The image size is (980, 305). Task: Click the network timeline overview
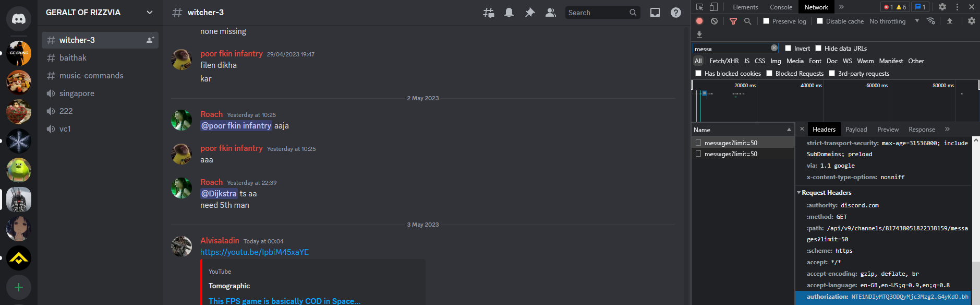[x=835, y=101]
